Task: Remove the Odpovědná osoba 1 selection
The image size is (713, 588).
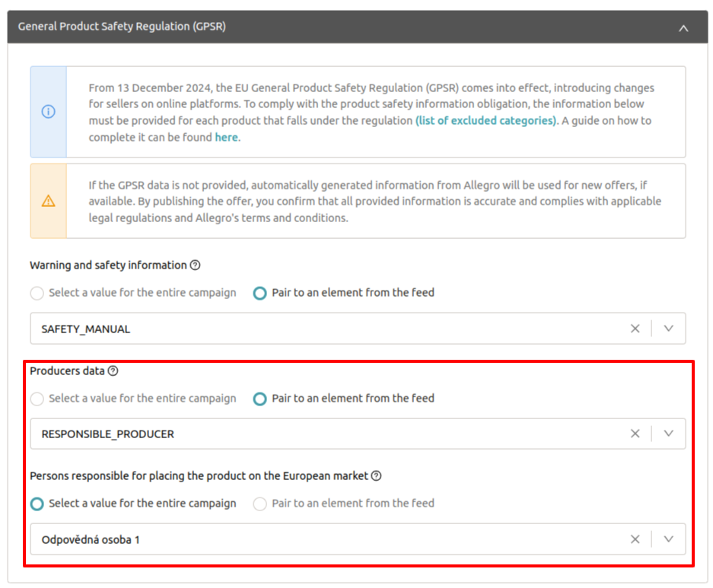Action: coord(635,539)
